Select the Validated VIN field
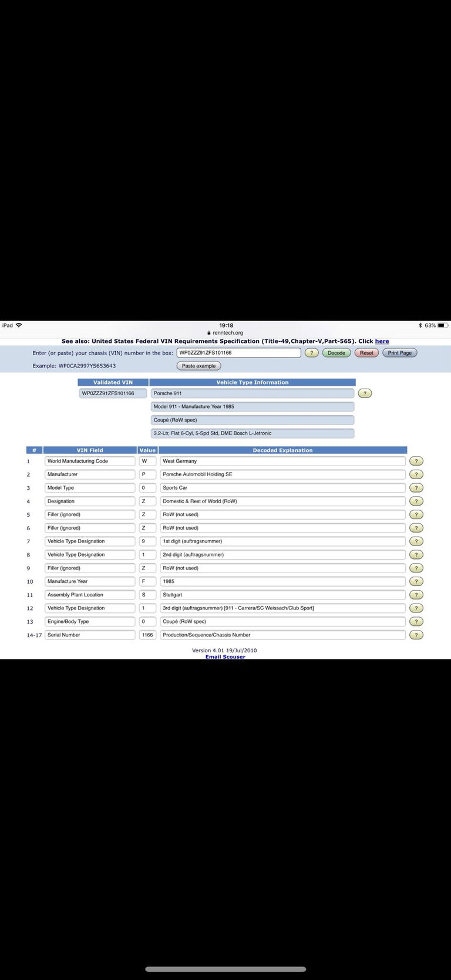This screenshot has width=451, height=980. (x=113, y=393)
